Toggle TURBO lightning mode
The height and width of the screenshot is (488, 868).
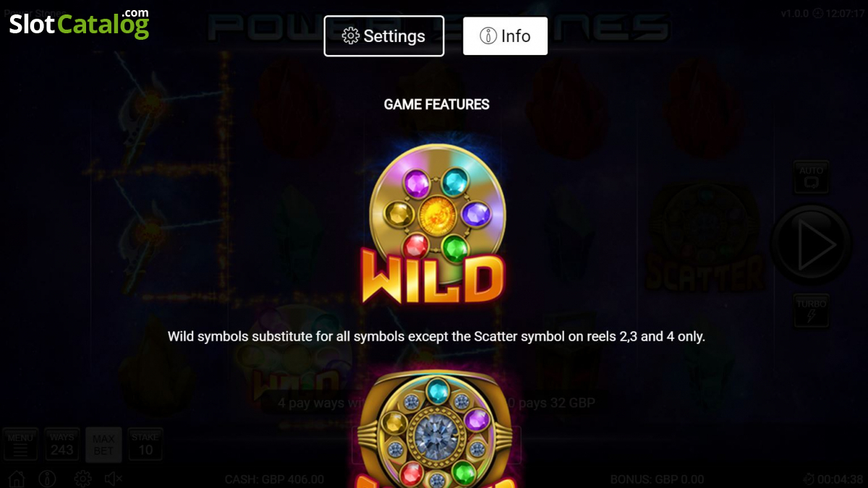click(x=812, y=311)
